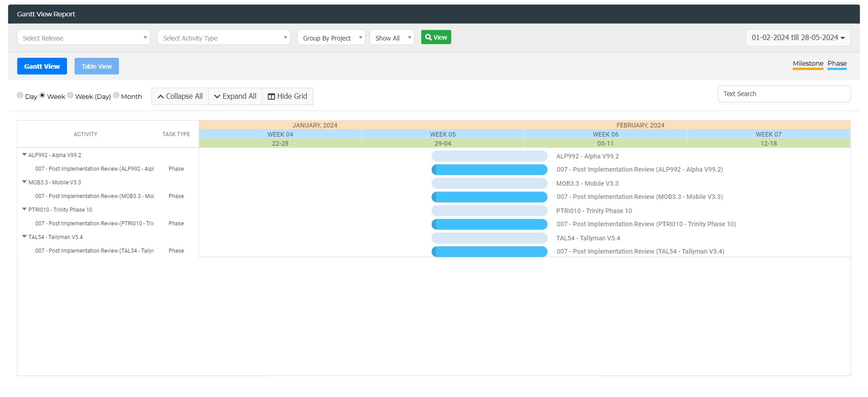This screenshot has width=868, height=397.
Task: Click the blue TAL54 Post Implementation Review phase bar
Action: point(489,252)
